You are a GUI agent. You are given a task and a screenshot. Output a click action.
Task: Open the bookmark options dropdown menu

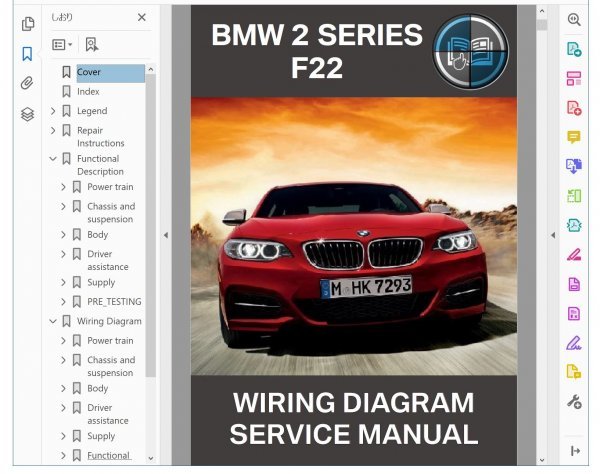62,45
